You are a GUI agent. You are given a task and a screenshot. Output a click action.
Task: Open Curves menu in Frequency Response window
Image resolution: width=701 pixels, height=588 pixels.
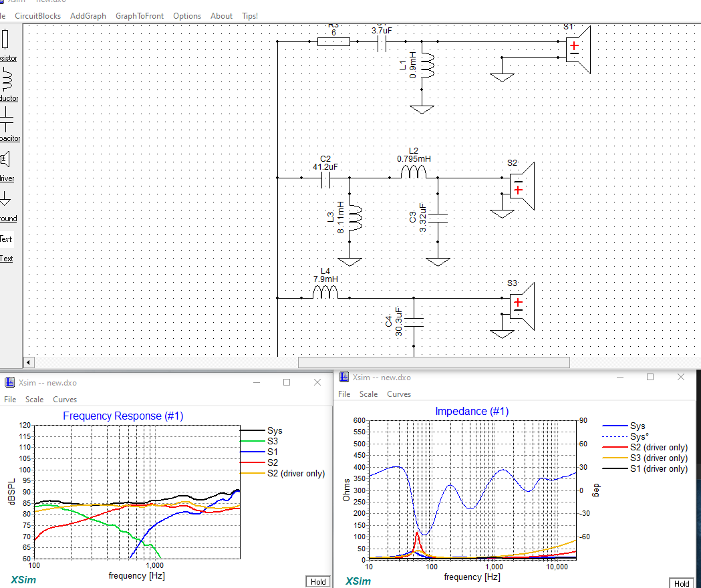[65, 400]
